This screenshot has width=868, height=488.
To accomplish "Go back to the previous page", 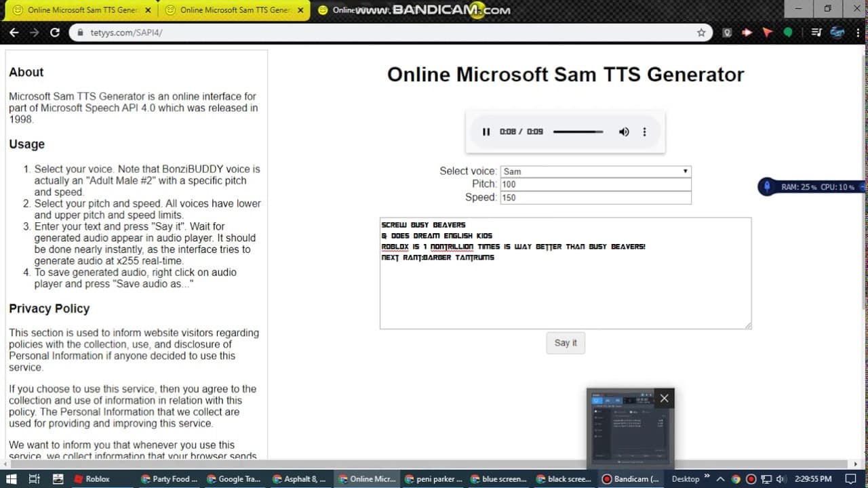I will pyautogui.click(x=14, y=33).
